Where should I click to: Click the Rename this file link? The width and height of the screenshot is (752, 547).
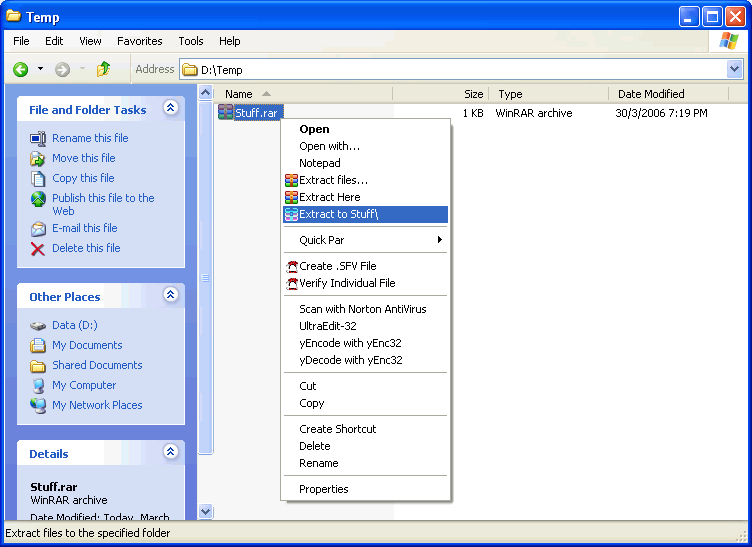pos(90,138)
